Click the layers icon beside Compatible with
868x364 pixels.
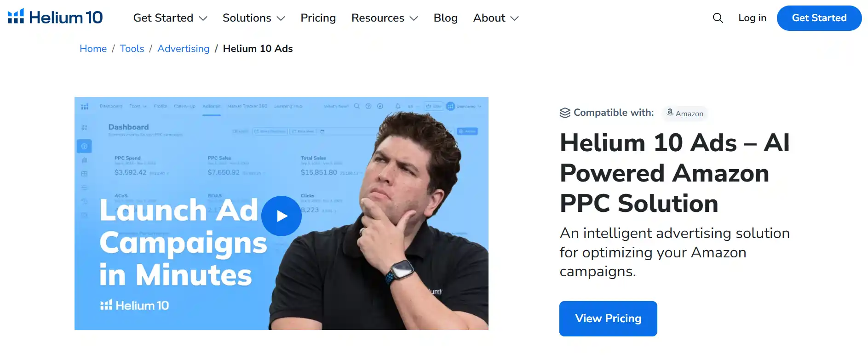pyautogui.click(x=565, y=112)
